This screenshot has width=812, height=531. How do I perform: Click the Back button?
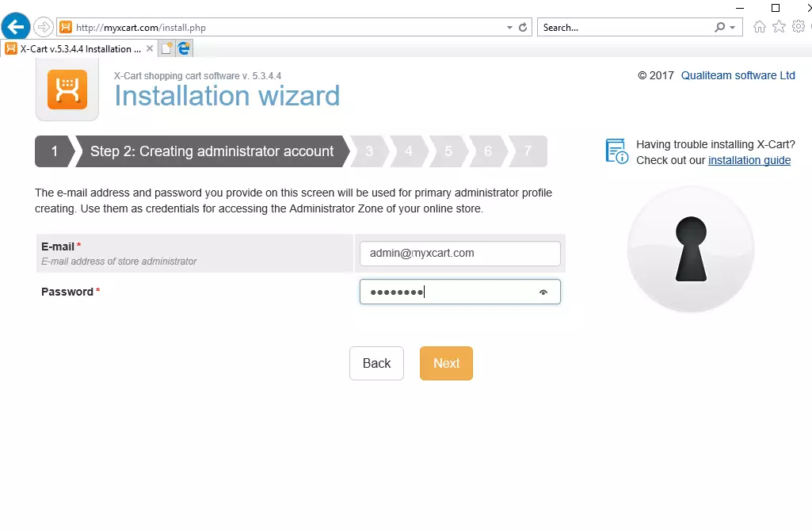[x=376, y=363]
